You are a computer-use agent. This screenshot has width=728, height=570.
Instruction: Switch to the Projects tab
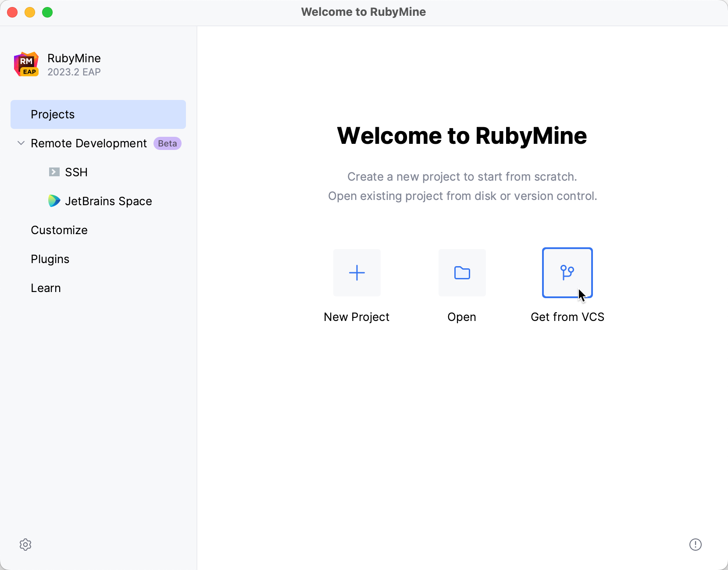[53, 114]
